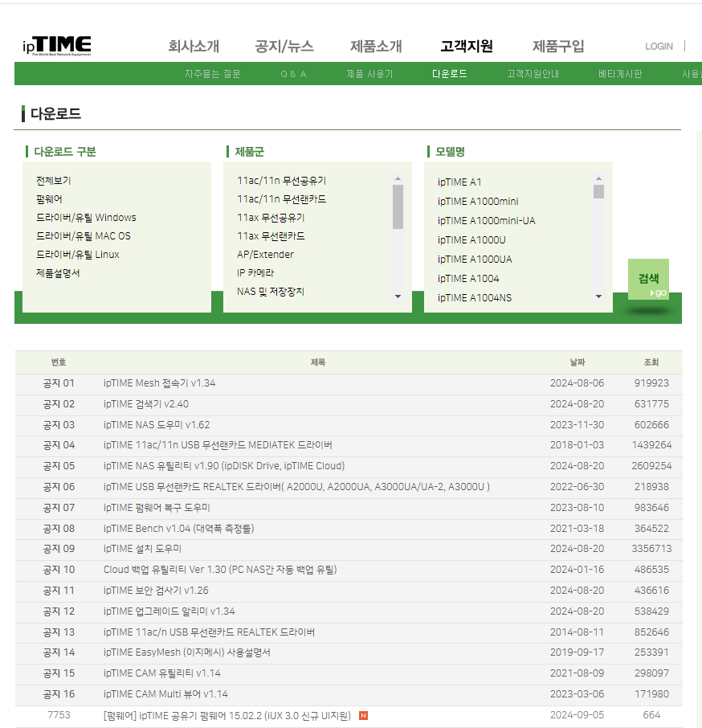This screenshot has height=728, width=702.
Task: Select ipTIME A1004NS model
Action: pos(474,298)
